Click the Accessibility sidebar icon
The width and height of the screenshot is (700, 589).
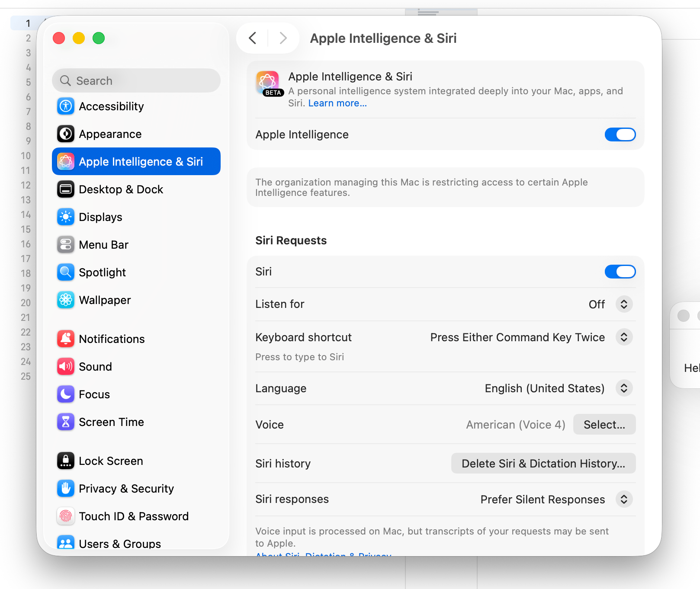click(x=66, y=106)
